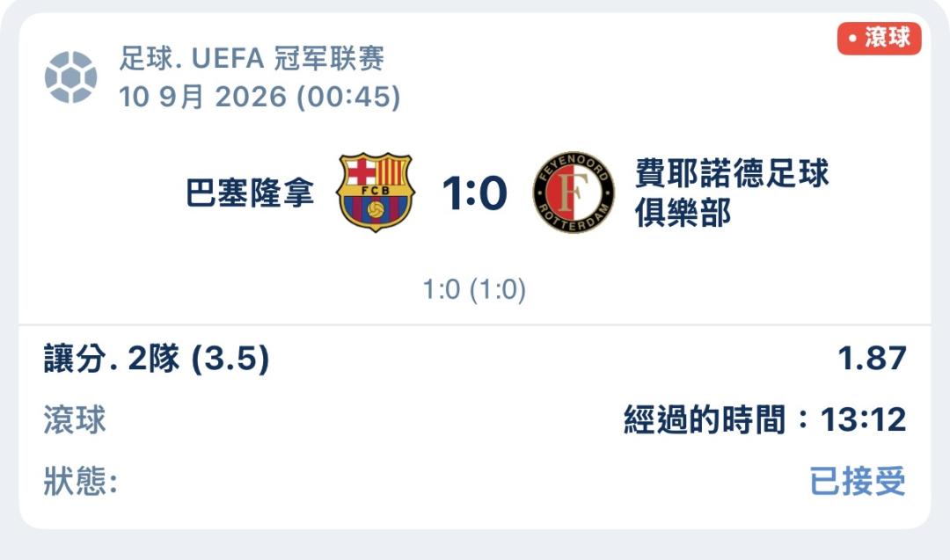Click the white dot inside the live badge

point(852,39)
